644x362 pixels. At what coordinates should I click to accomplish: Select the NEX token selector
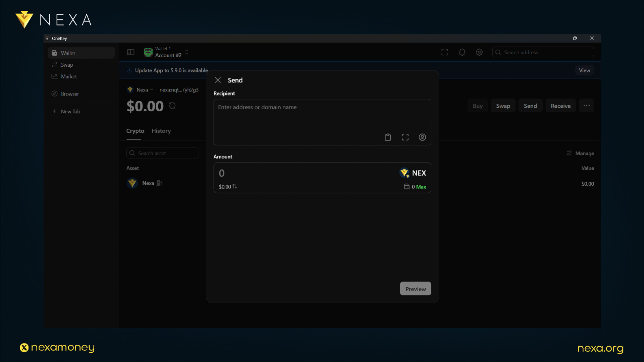[413, 173]
